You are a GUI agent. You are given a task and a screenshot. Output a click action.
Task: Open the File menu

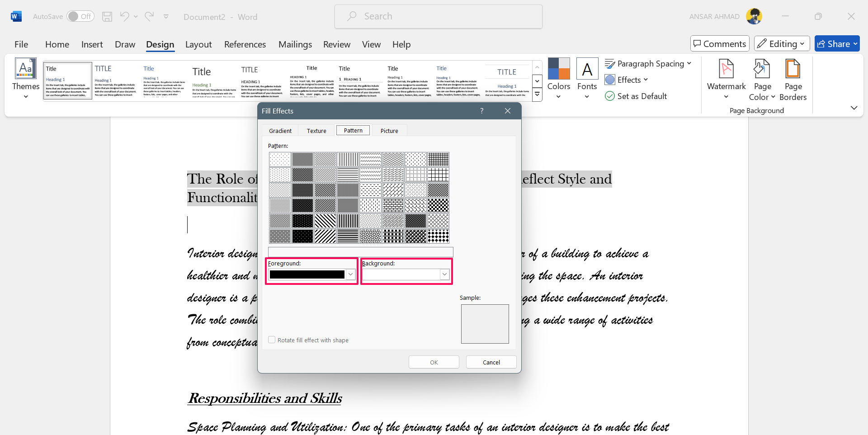point(21,44)
